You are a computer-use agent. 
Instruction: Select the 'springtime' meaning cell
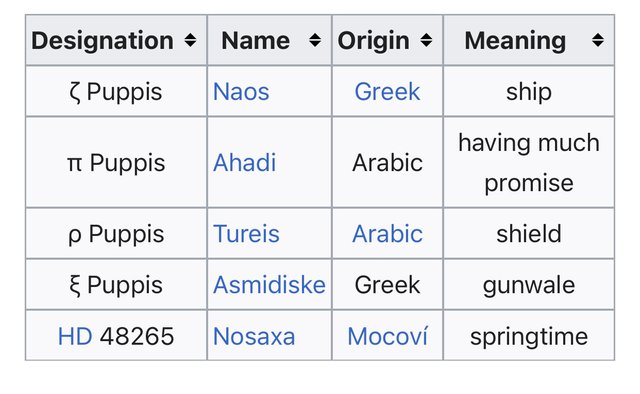529,336
